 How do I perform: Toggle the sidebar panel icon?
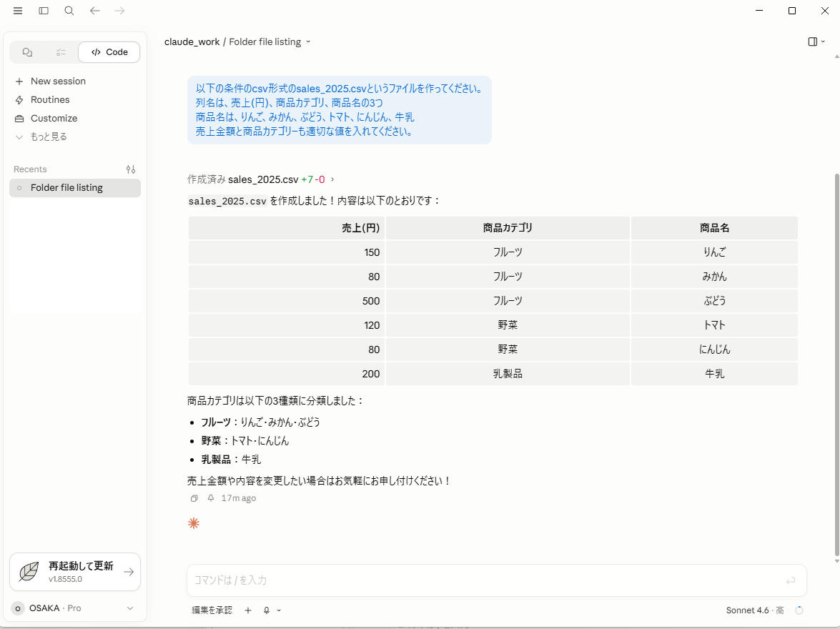(44, 11)
